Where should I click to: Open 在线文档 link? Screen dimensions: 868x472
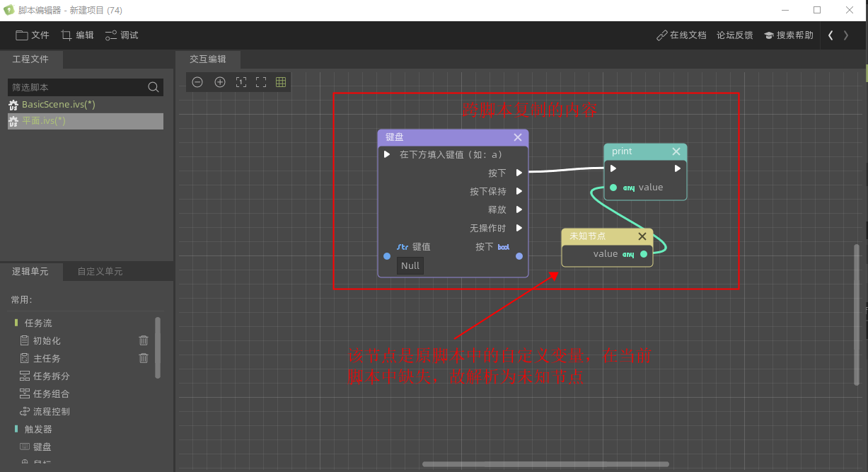pos(681,35)
